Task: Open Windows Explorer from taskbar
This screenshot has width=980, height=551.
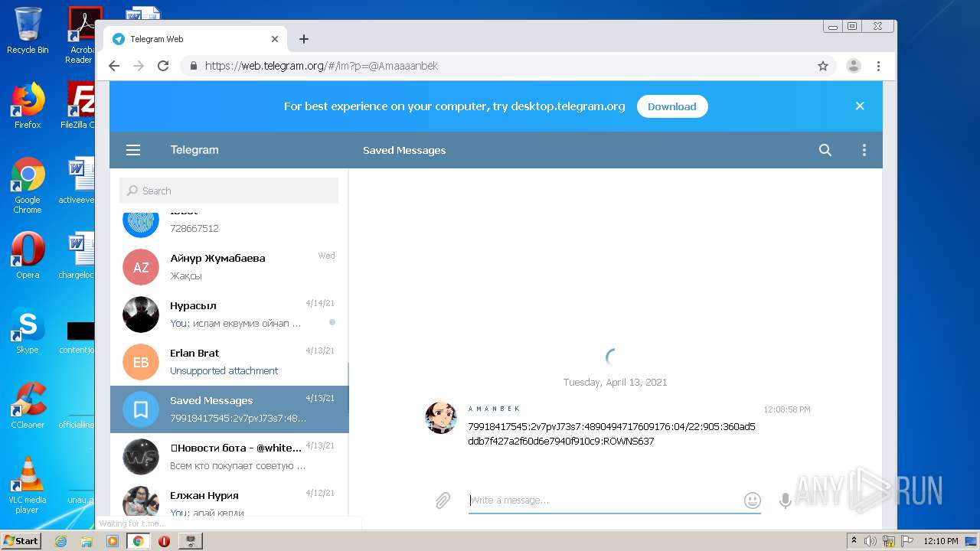Action: pyautogui.click(x=87, y=541)
